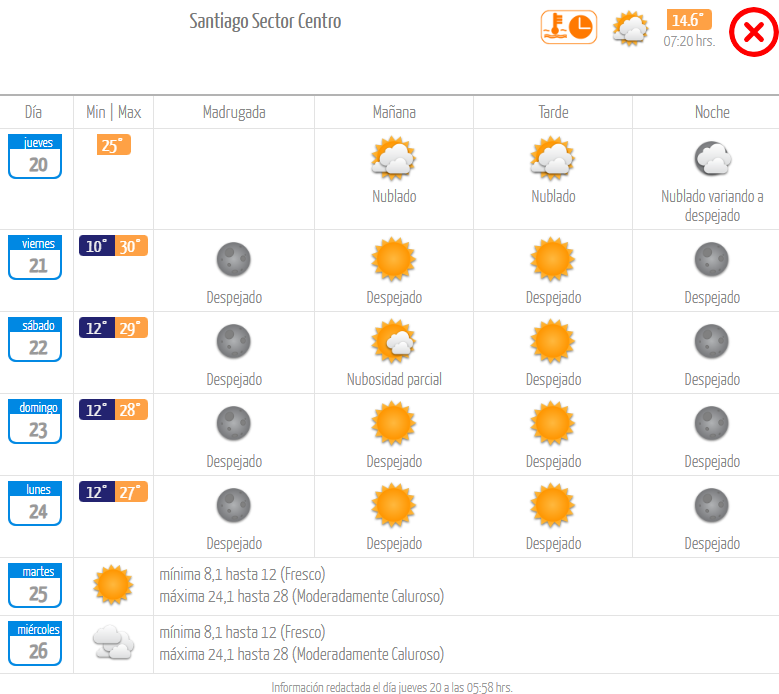
Task: Select the jueves 20 calendar tile
Action: [35, 157]
